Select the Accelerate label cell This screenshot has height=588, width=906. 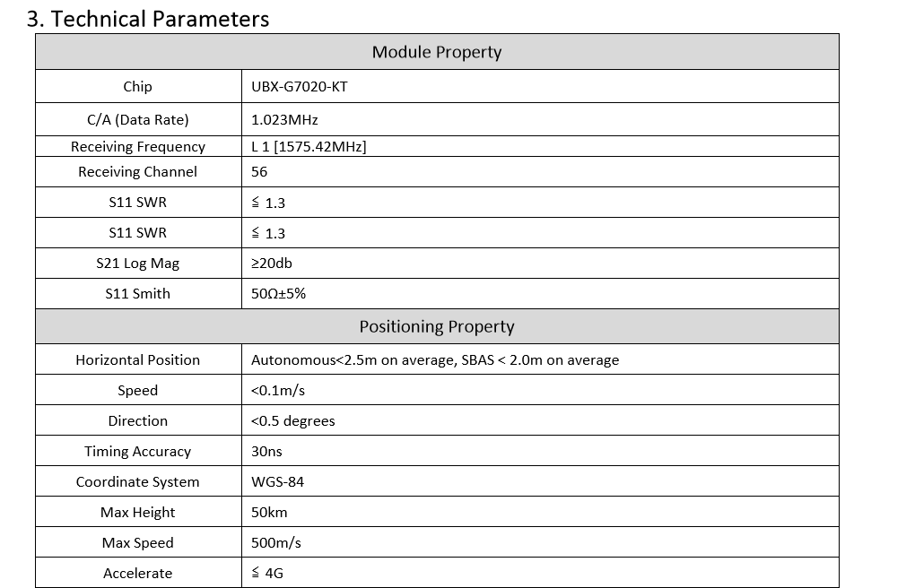click(x=138, y=573)
